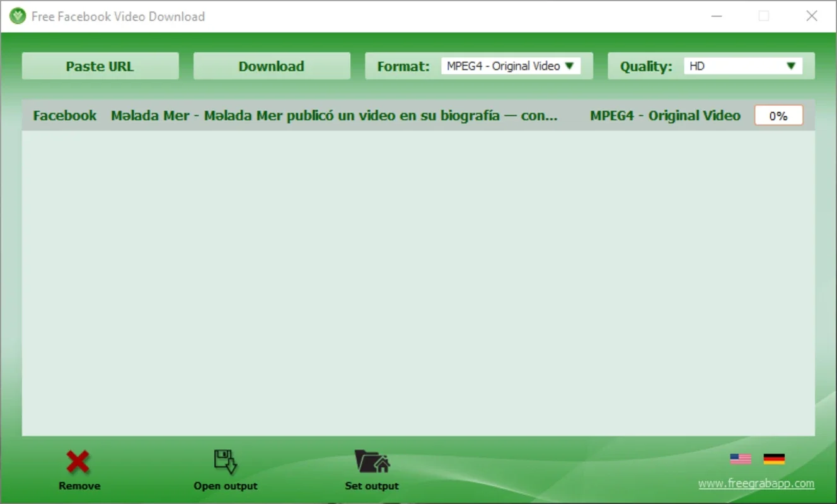Close the Free Facebook Video Download window
Image resolution: width=837 pixels, height=504 pixels.
click(812, 16)
